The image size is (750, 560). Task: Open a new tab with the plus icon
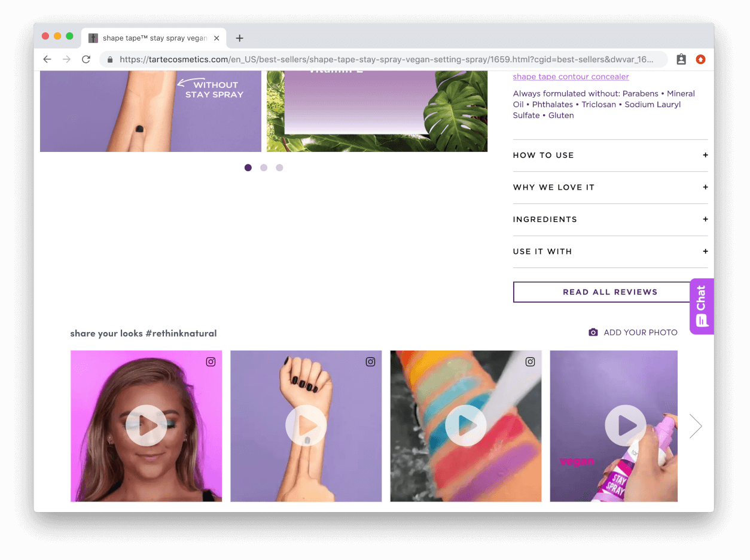tap(239, 38)
